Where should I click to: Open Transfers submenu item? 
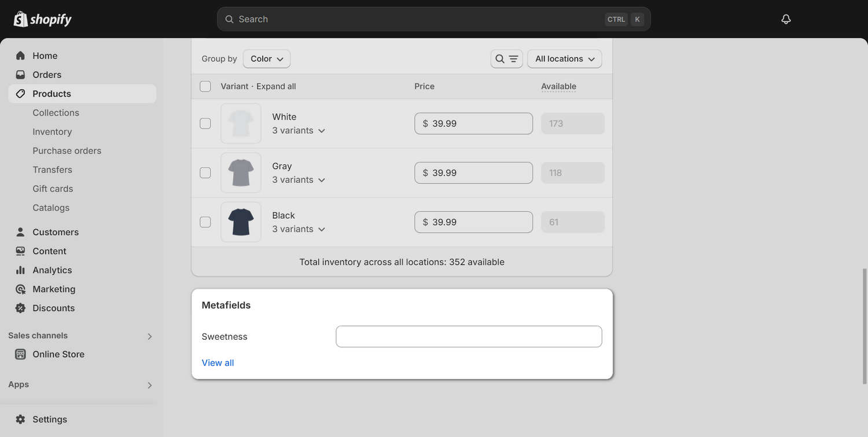click(x=52, y=170)
